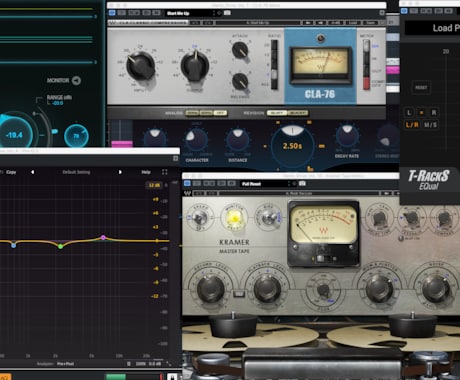
Task: Click the T-RackS EQual Reset button
Action: point(421,88)
